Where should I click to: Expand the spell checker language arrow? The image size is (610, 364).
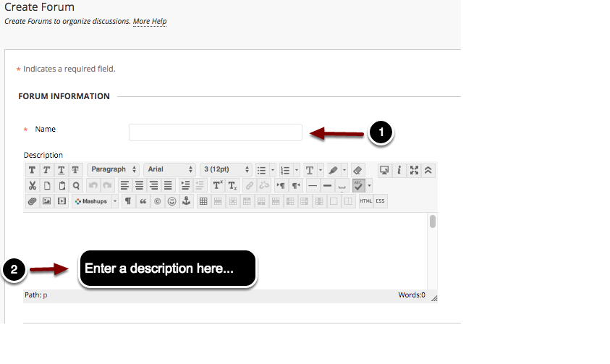[369, 185]
